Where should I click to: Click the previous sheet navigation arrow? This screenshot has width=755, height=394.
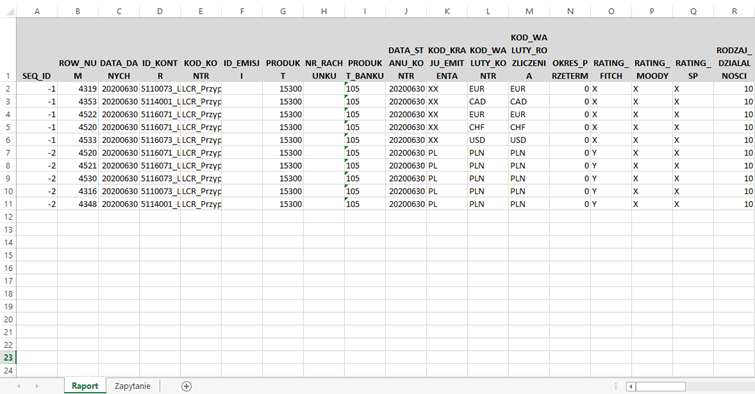coord(19,386)
